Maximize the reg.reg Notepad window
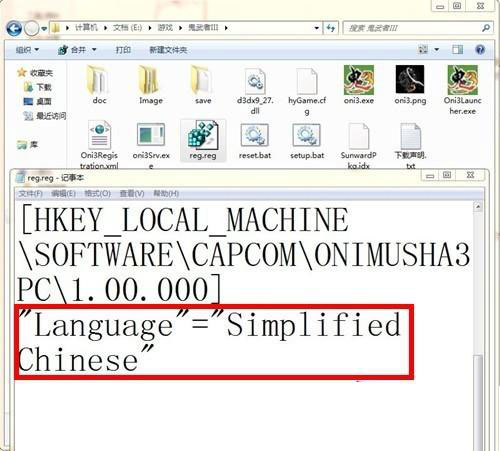 pyautogui.click(x=447, y=175)
